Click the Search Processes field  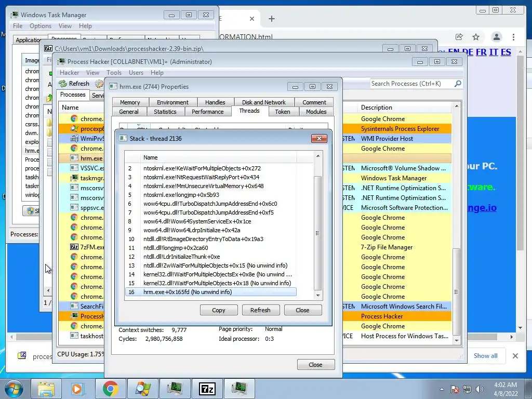[411, 84]
